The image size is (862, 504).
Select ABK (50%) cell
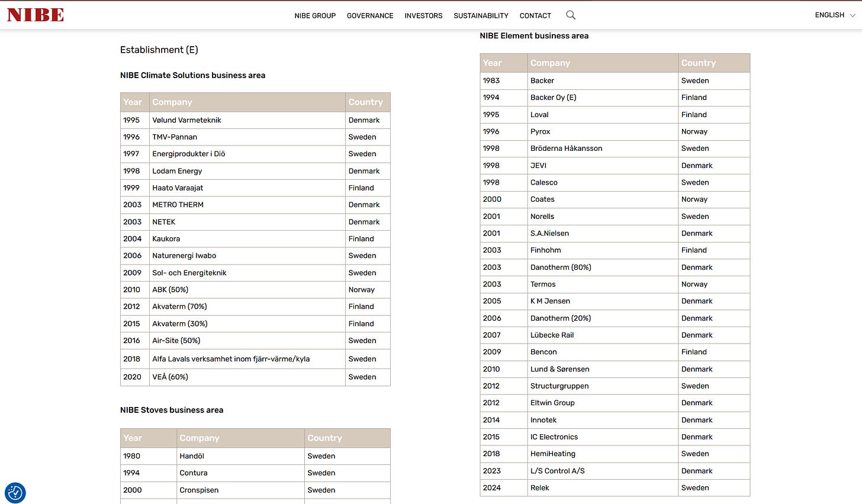click(247, 289)
